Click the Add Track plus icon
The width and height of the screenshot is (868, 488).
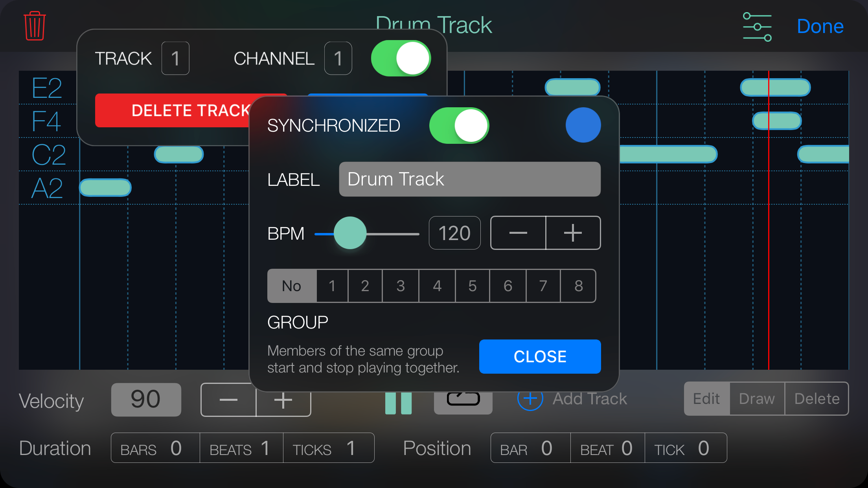coord(530,399)
